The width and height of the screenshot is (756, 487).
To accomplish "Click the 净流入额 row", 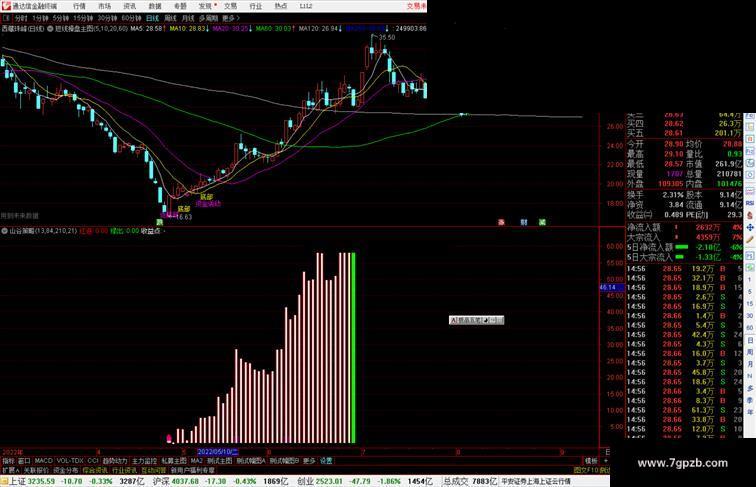I will [685, 228].
